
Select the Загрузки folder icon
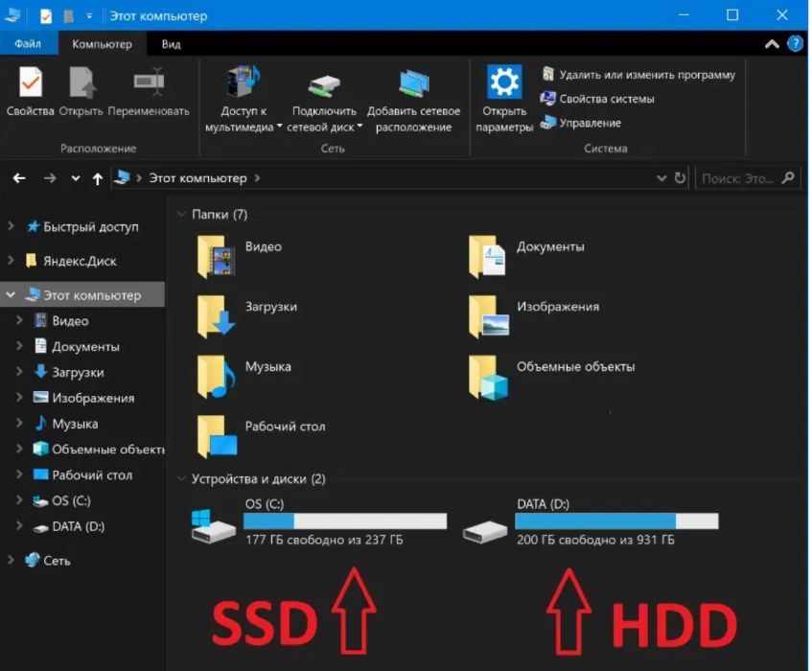click(x=217, y=316)
